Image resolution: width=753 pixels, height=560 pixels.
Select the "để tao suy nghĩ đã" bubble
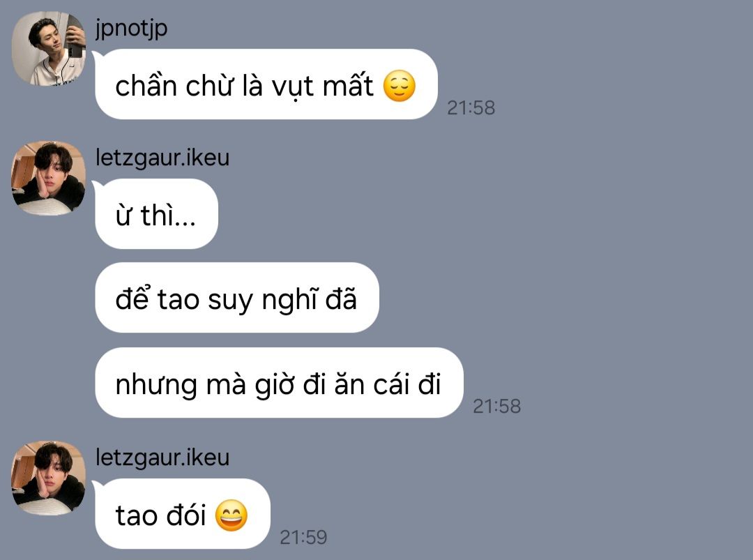click(237, 298)
